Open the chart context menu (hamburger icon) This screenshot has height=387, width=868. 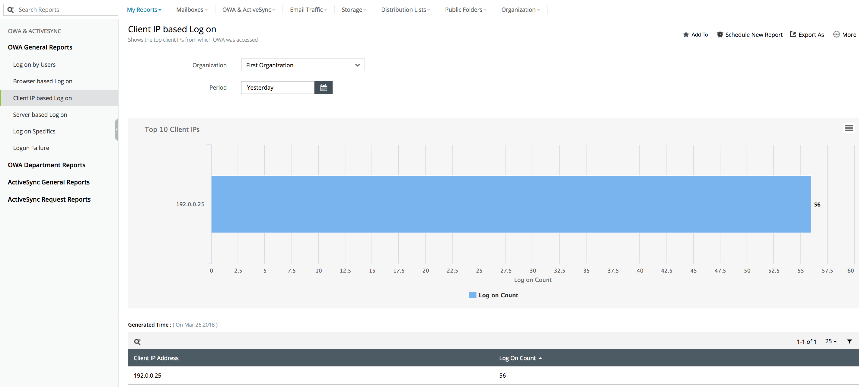(x=849, y=128)
